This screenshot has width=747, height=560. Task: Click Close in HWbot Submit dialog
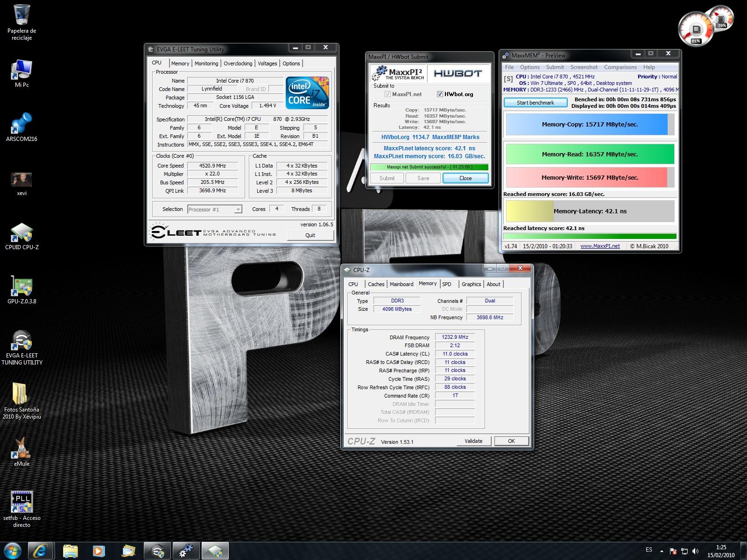[x=465, y=178]
